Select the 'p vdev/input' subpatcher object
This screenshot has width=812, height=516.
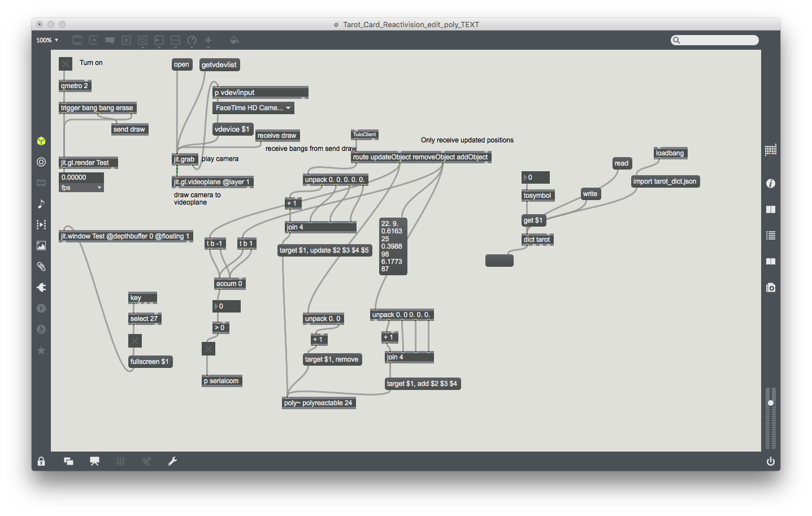(260, 93)
